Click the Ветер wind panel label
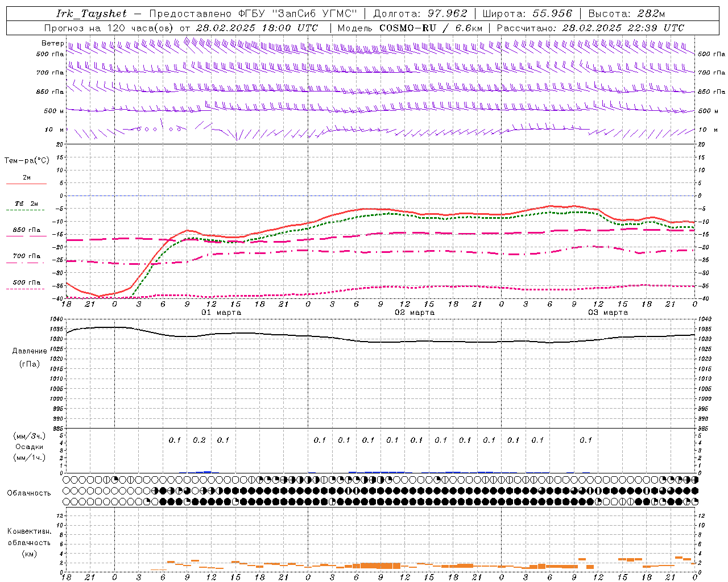 point(52,43)
